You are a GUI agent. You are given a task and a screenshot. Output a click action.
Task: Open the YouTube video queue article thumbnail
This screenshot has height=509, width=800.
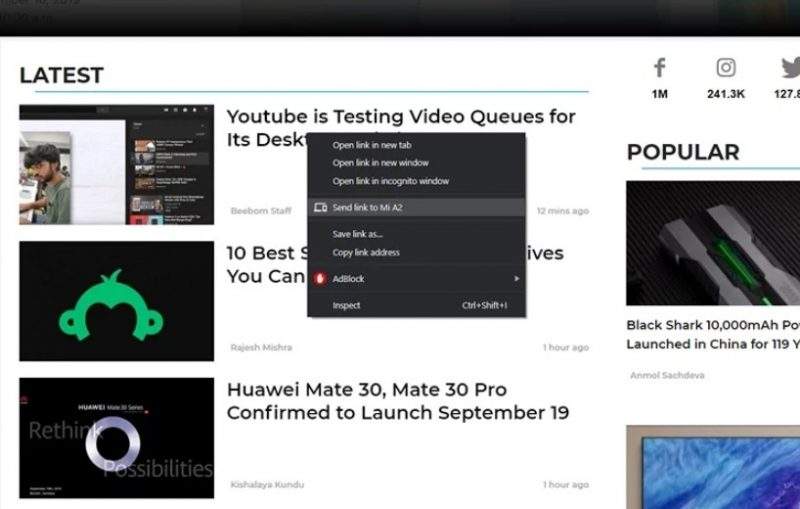pyautogui.click(x=117, y=164)
